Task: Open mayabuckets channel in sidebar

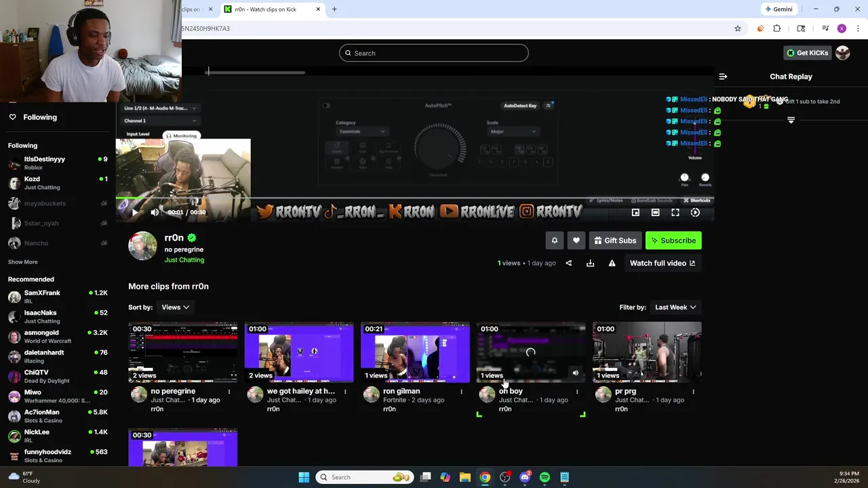Action: coord(58,203)
